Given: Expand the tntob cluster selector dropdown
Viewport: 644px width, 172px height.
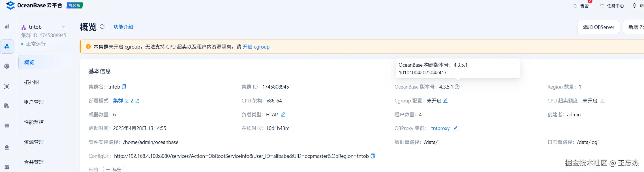Looking at the screenshot, I should (x=63, y=27).
